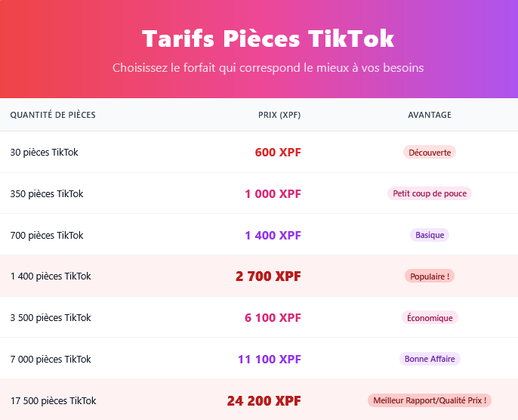Click the Meilleur Rapport/Qualité Prix ! badge
Viewport: 518px width, 420px height.
coord(430,400)
